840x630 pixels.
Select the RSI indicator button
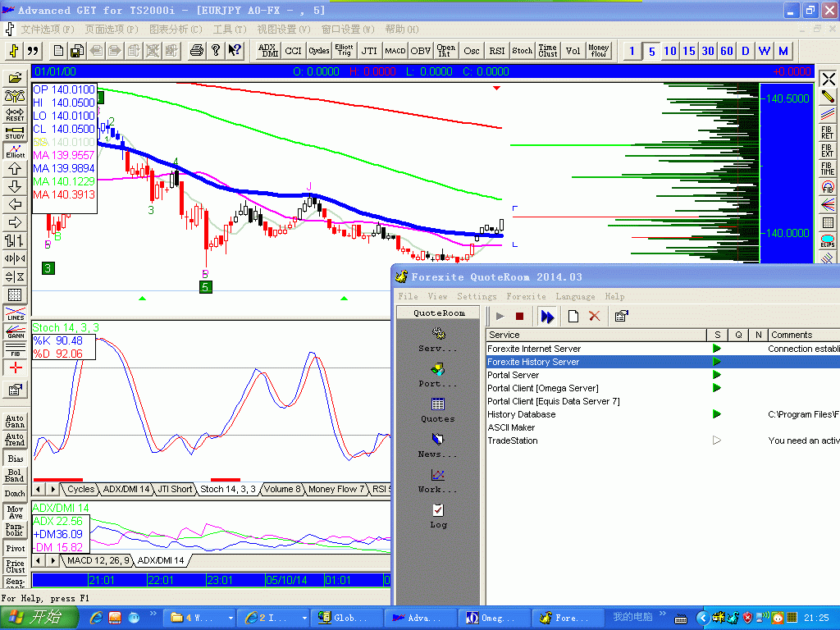[x=496, y=51]
